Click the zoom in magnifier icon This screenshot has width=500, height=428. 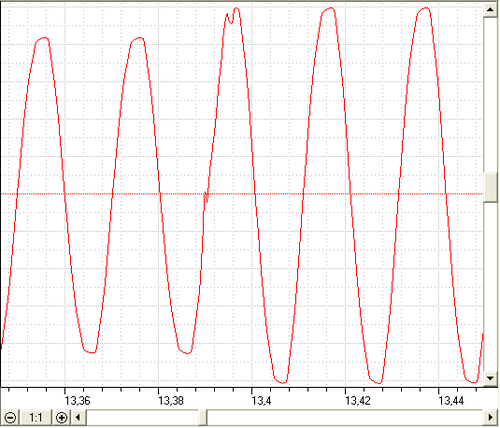62,417
